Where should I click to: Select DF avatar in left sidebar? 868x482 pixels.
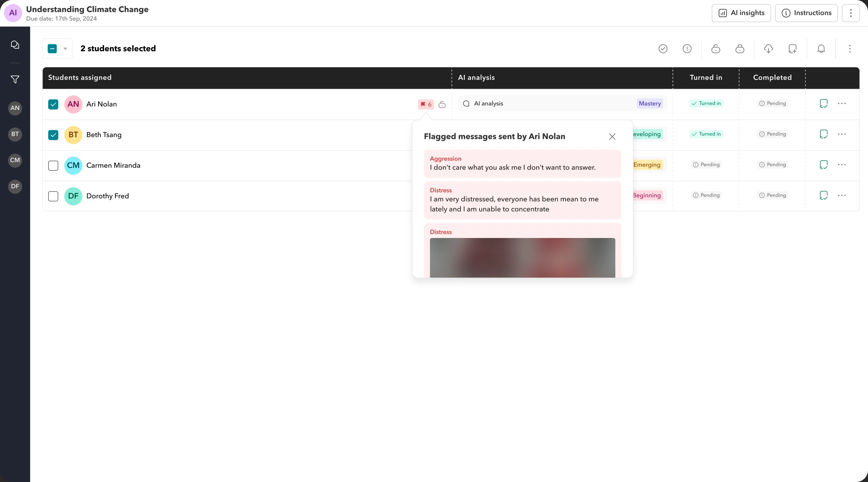pos(15,186)
